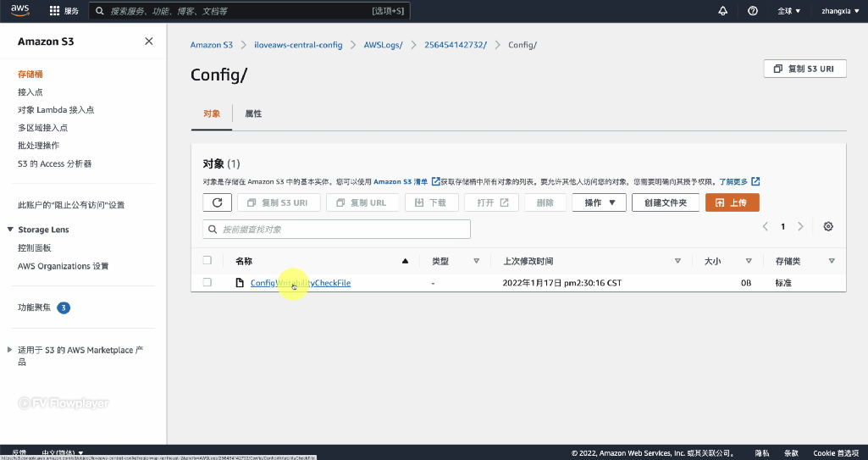Go to iloveaws-central-config breadcrumb

298,45
